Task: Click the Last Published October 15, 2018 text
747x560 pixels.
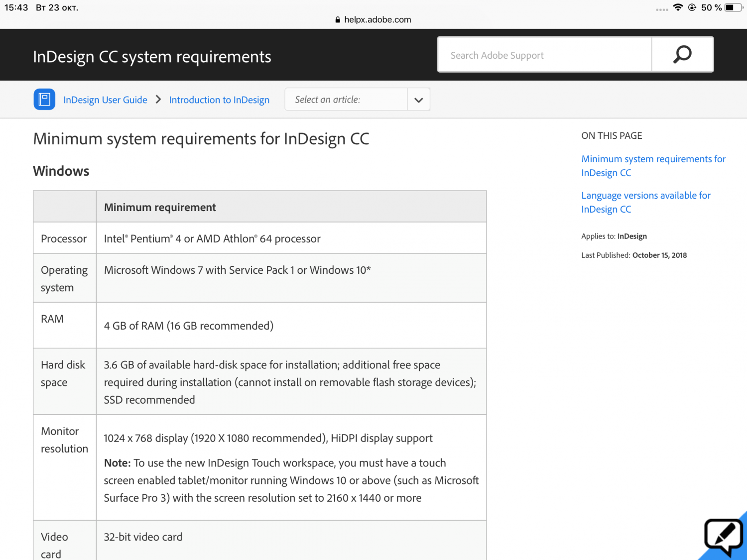Action: tap(634, 255)
